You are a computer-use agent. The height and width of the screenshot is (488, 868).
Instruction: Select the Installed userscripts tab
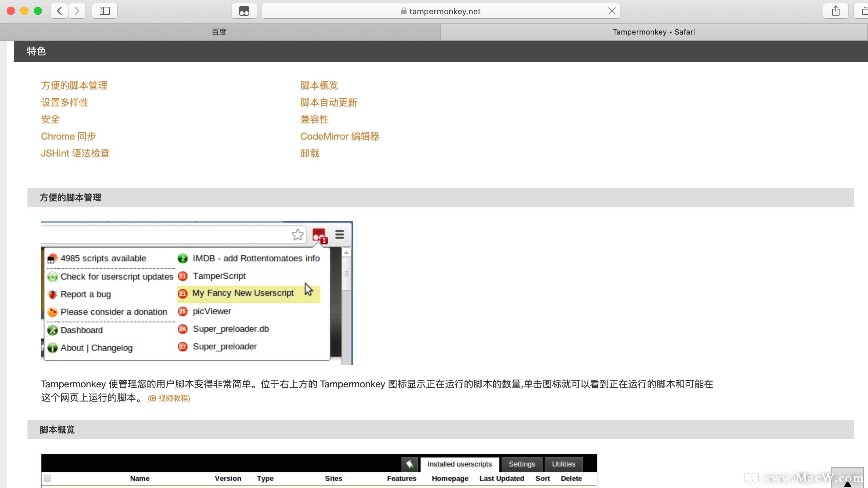click(459, 464)
